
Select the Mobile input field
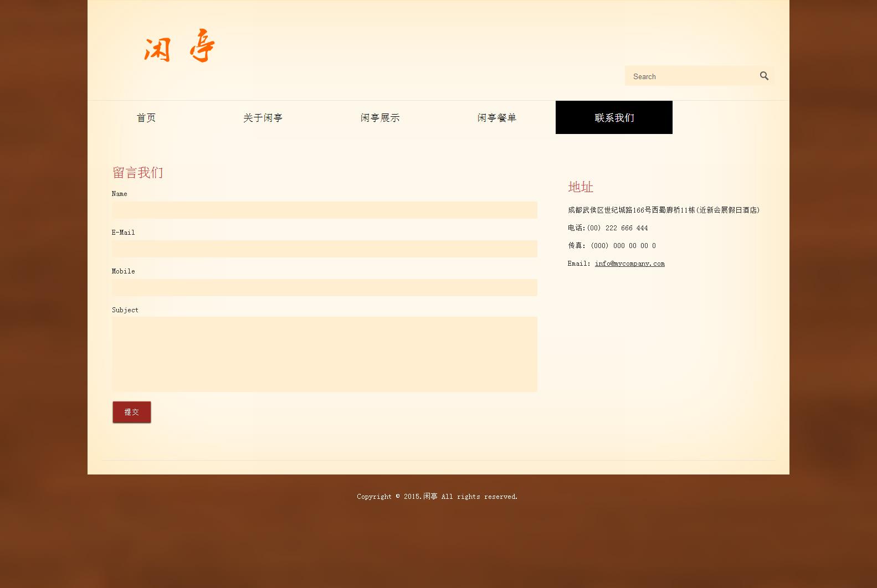pyautogui.click(x=324, y=287)
